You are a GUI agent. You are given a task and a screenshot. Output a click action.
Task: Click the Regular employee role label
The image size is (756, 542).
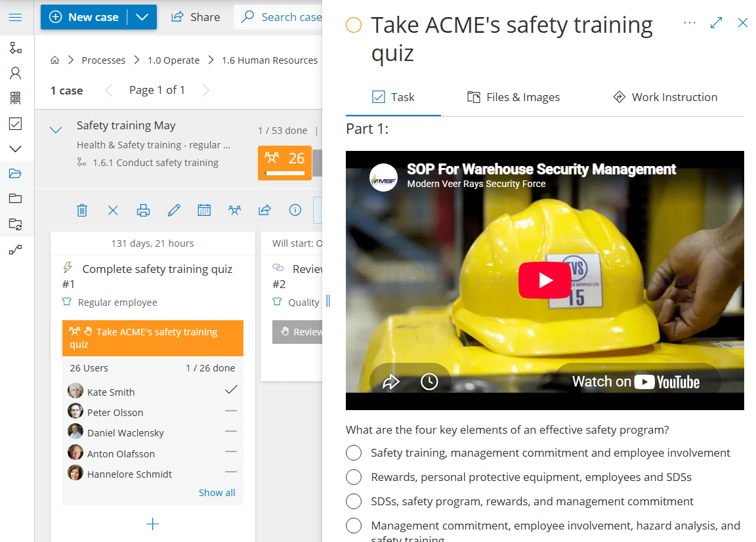tap(117, 302)
